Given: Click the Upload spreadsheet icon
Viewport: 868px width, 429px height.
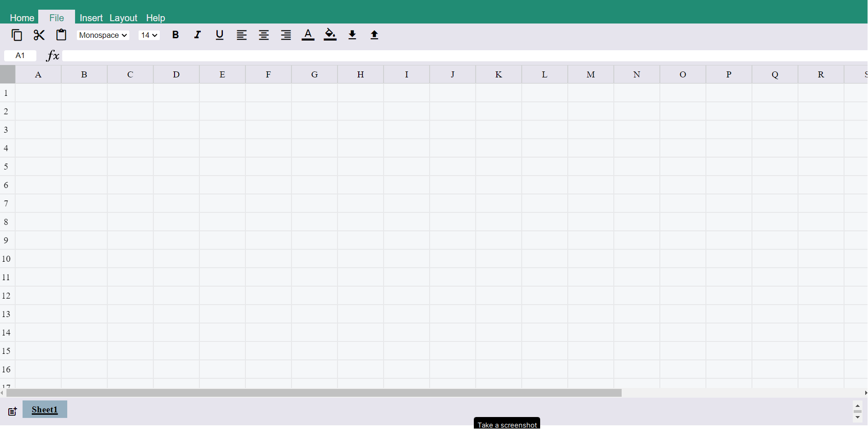Looking at the screenshot, I should (x=374, y=35).
